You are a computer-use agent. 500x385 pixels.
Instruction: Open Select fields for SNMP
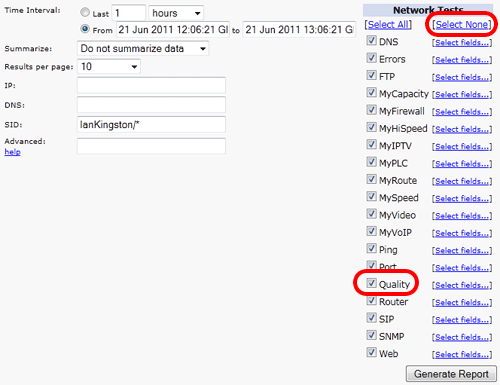coord(462,337)
